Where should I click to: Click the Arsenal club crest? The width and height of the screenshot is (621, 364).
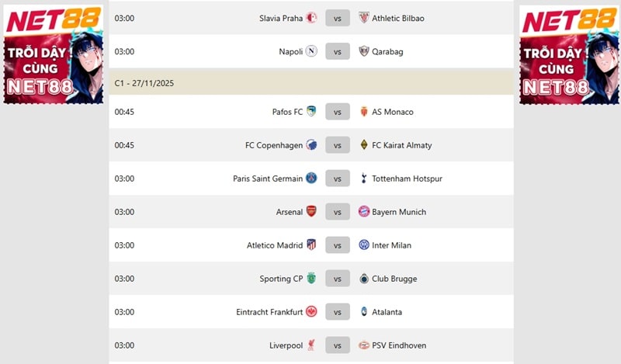click(x=311, y=212)
